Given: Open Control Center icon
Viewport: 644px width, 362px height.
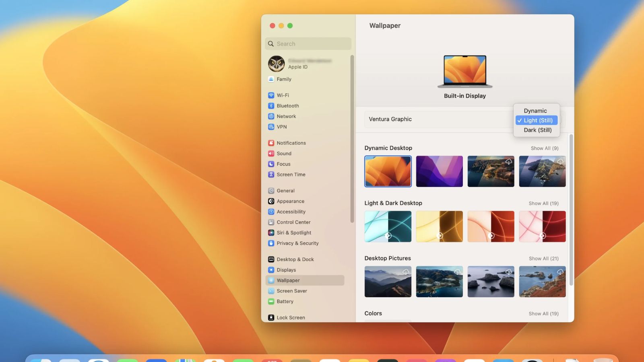Looking at the screenshot, I should pyautogui.click(x=271, y=222).
